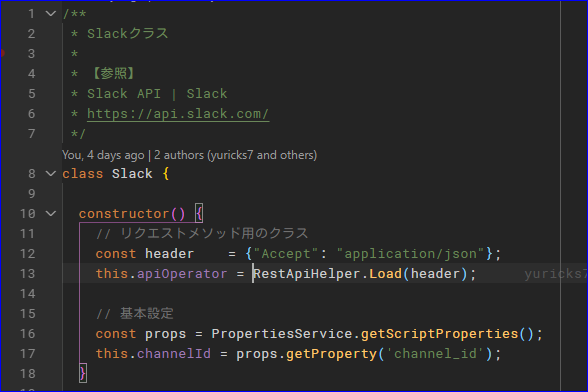This screenshot has height=392, width=588.
Task: Collapse the JSDoc comment block at line 1
Action: (x=51, y=14)
